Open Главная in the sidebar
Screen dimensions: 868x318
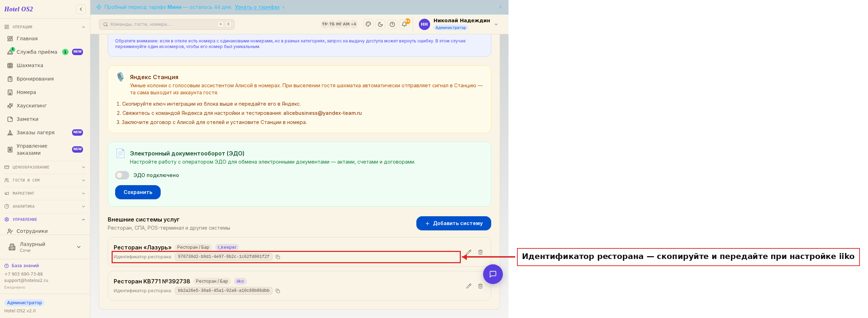coord(45,39)
